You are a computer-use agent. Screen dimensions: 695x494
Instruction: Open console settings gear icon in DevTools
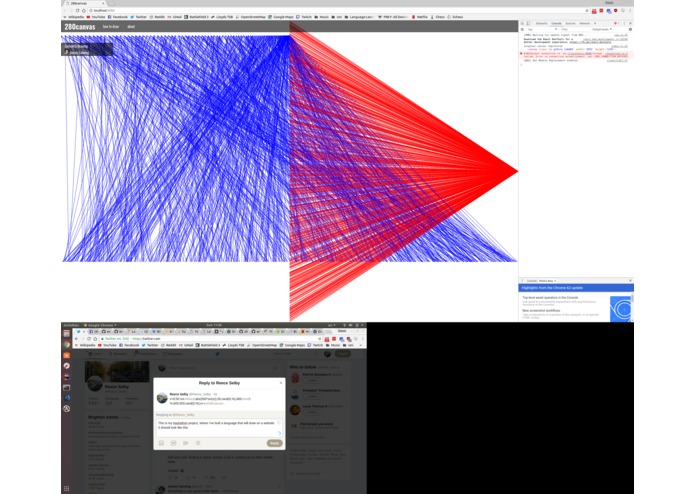pyautogui.click(x=630, y=29)
